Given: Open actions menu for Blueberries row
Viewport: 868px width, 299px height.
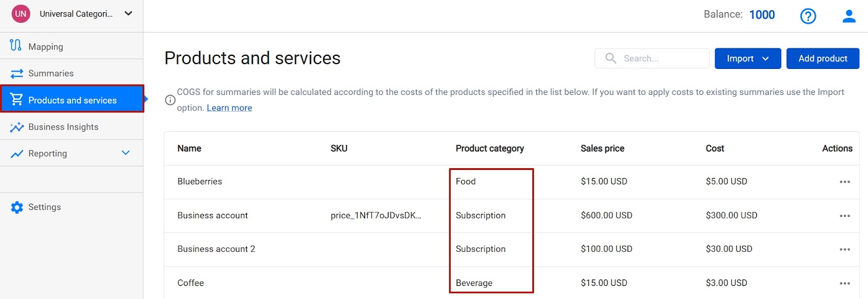Looking at the screenshot, I should coord(845,182).
